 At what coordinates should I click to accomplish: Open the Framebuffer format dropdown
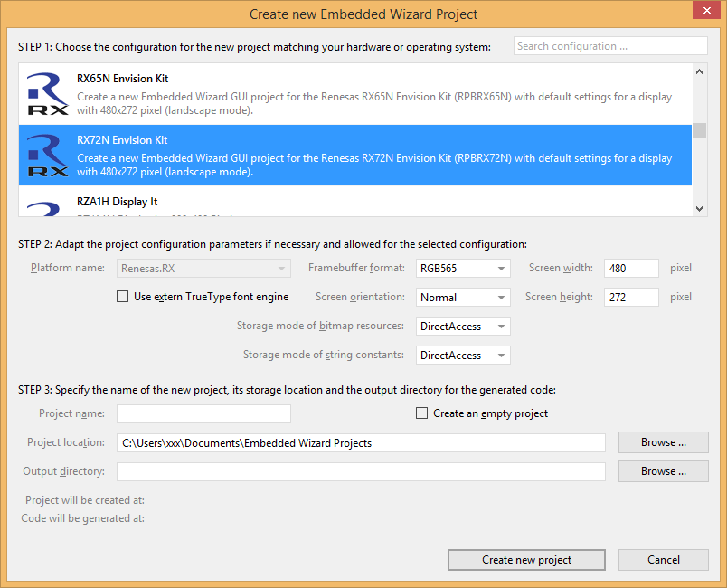click(463, 269)
